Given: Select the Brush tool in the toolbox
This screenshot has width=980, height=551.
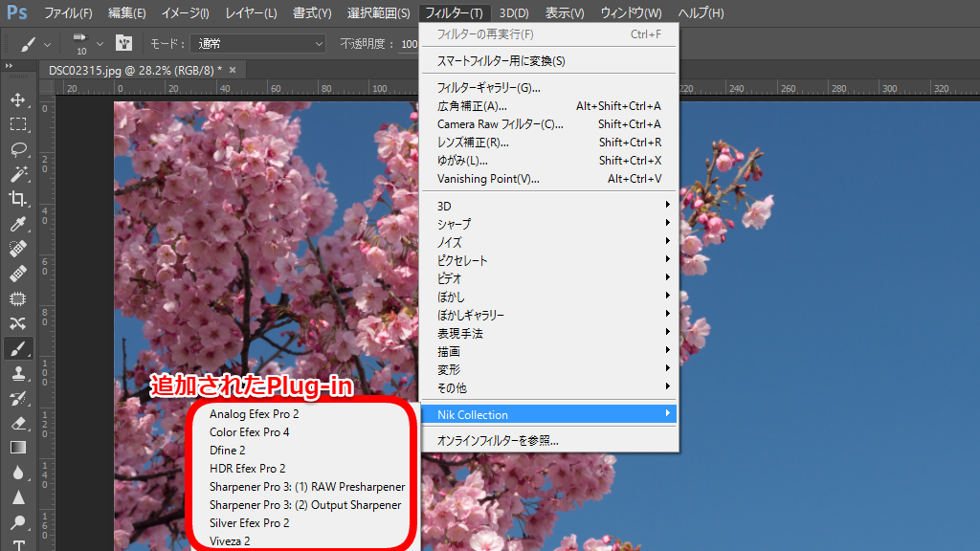Looking at the screenshot, I should click(18, 348).
